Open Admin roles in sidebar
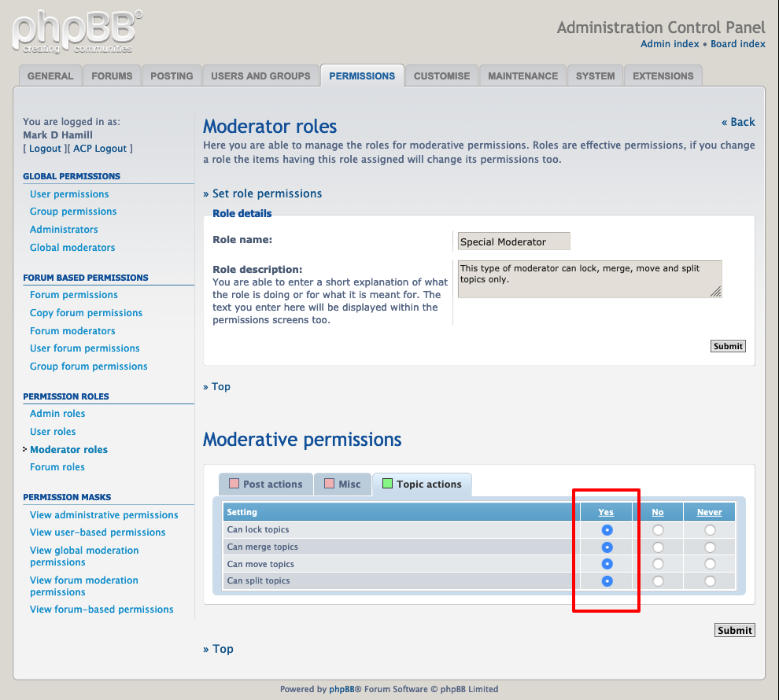 click(x=57, y=414)
